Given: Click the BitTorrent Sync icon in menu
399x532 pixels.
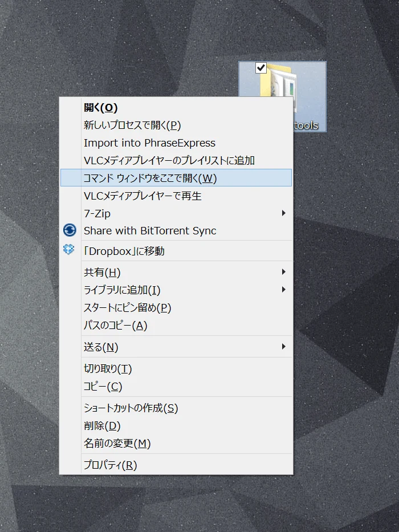Looking at the screenshot, I should point(70,230).
